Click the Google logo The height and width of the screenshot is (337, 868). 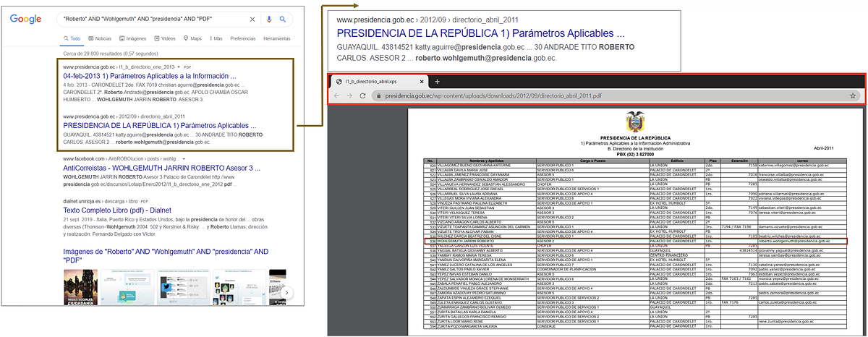pyautogui.click(x=26, y=19)
